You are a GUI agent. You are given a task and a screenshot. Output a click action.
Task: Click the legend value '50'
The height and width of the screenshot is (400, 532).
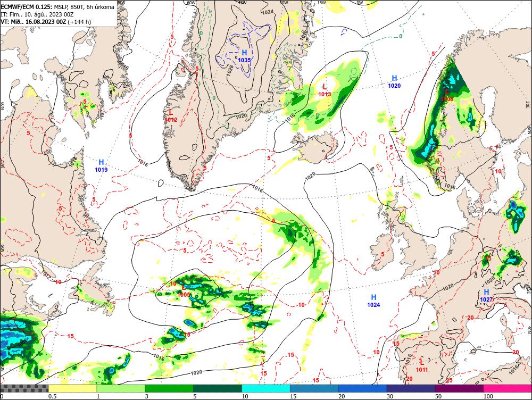tap(438, 396)
